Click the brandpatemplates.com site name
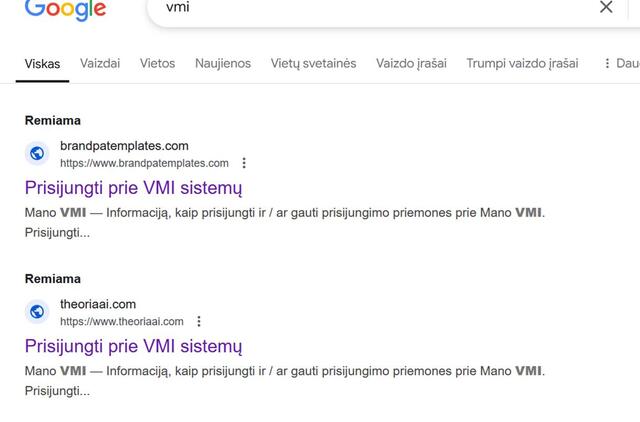 124,146
